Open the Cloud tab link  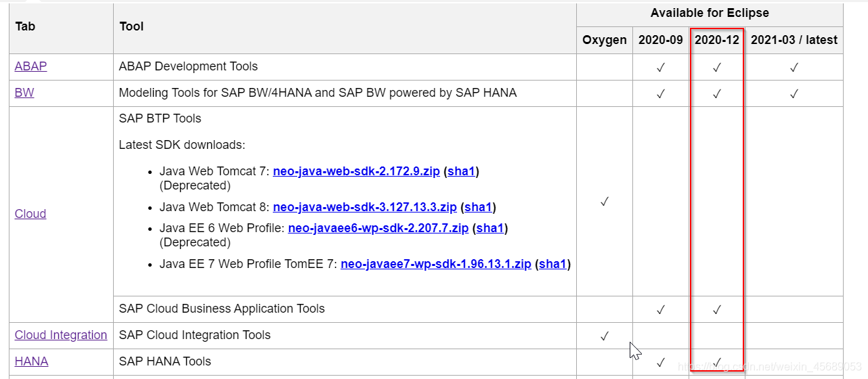[x=30, y=214]
